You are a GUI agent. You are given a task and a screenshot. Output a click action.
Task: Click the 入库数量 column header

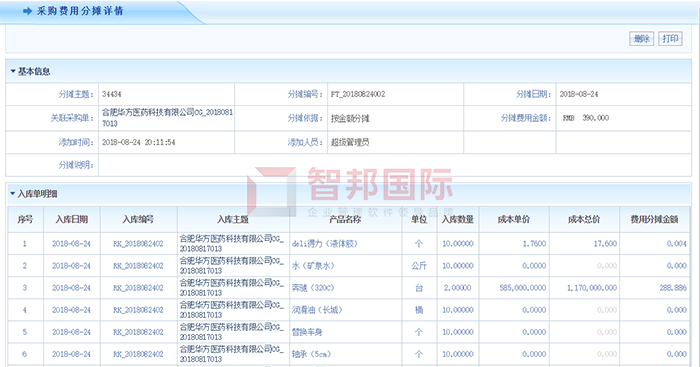coord(458,219)
